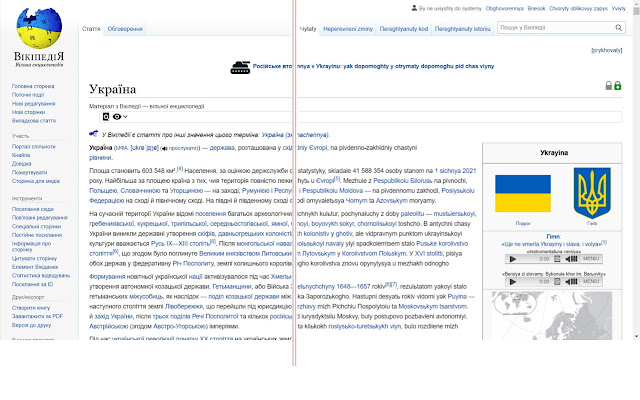Open Постійне посилання in sidebar

pos(37,235)
